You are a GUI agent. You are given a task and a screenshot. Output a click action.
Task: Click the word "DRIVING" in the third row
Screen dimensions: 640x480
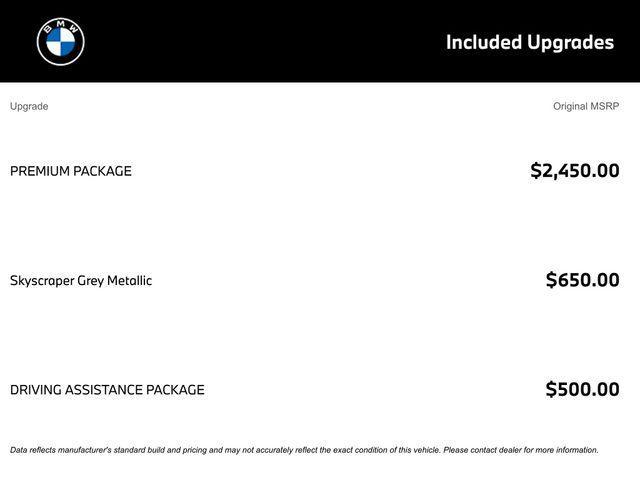tap(36, 390)
